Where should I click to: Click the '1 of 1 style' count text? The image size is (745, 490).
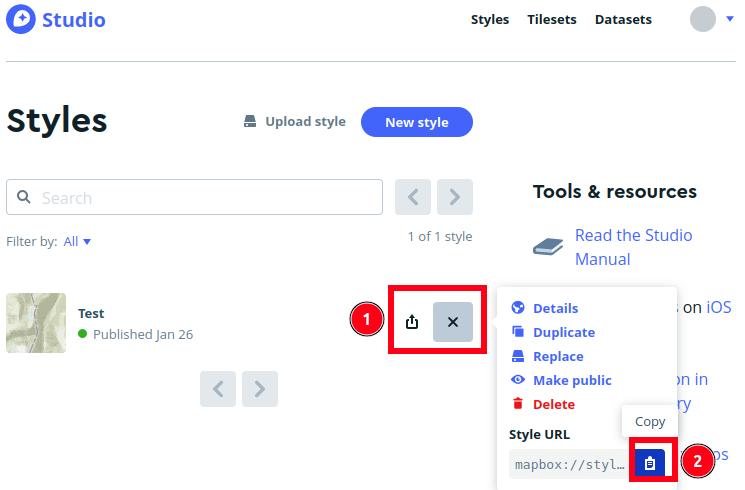tap(439, 236)
